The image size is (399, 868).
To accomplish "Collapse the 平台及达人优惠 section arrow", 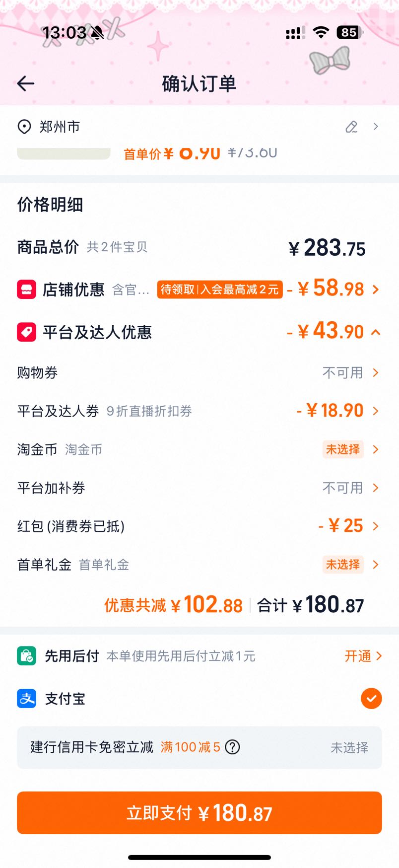I will (x=376, y=332).
